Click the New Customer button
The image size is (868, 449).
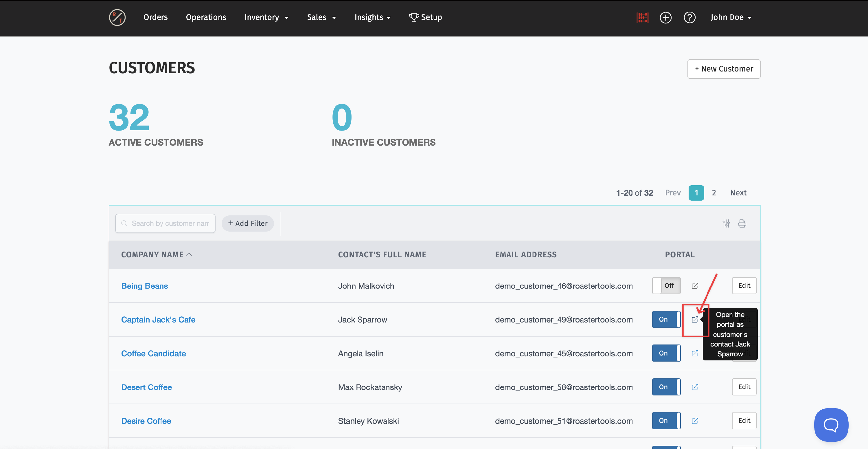point(723,69)
